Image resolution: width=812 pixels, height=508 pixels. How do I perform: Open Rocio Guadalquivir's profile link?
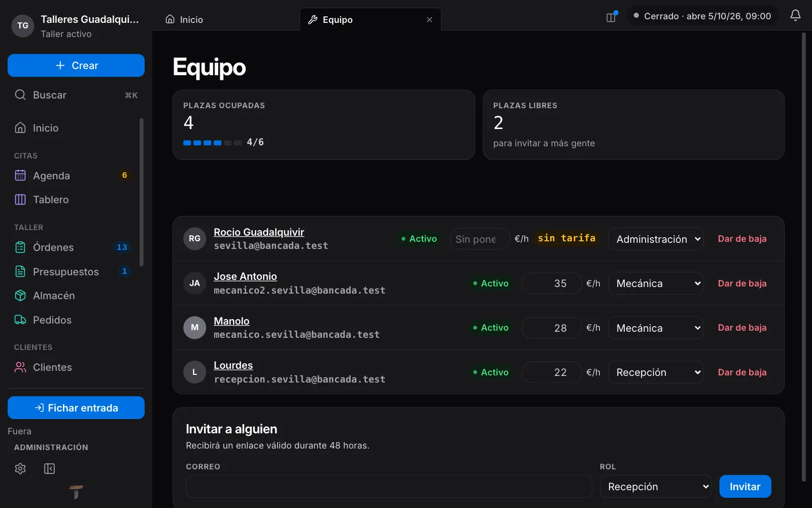click(x=259, y=232)
